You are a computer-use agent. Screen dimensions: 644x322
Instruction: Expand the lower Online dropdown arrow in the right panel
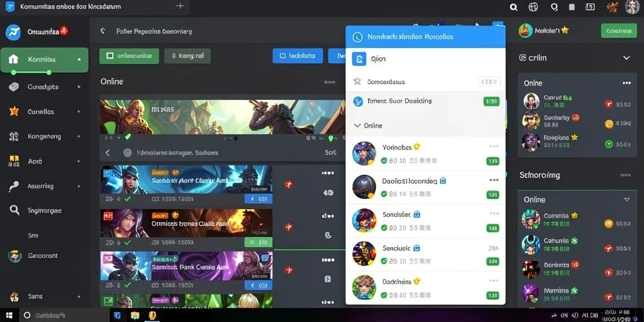point(627,199)
